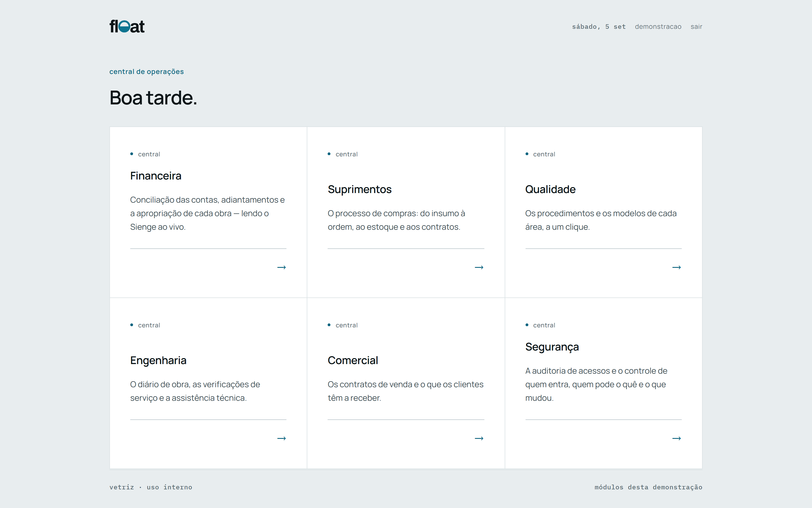Screen dimensions: 812x508
Task: Select the Comercial card title
Action: click(x=353, y=360)
